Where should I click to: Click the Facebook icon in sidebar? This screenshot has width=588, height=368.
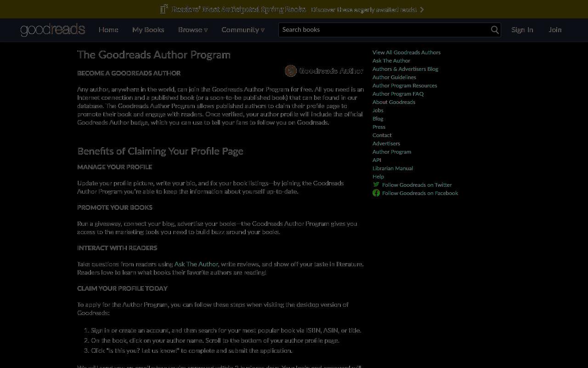coord(376,193)
